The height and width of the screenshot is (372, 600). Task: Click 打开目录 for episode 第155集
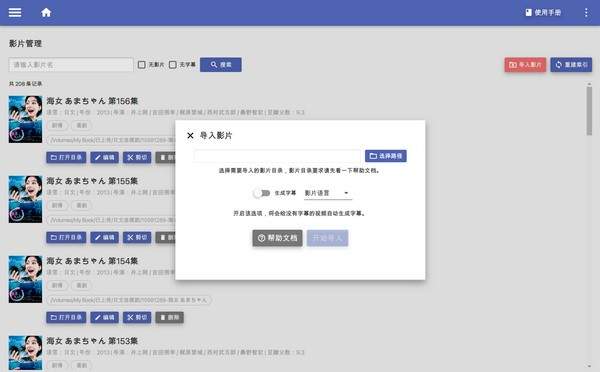coord(66,237)
